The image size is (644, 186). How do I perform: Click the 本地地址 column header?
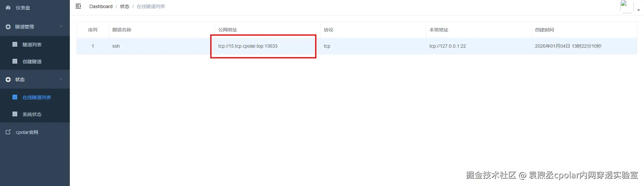(439, 30)
